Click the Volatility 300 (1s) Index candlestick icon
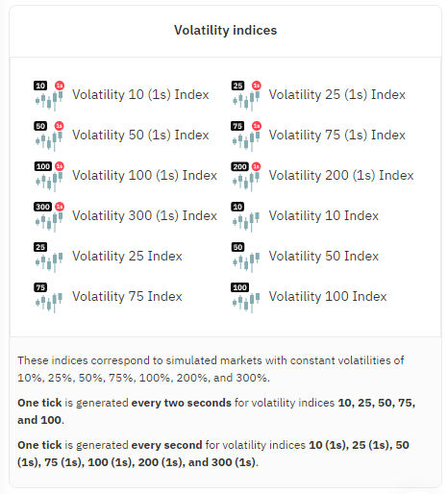 coord(49,217)
